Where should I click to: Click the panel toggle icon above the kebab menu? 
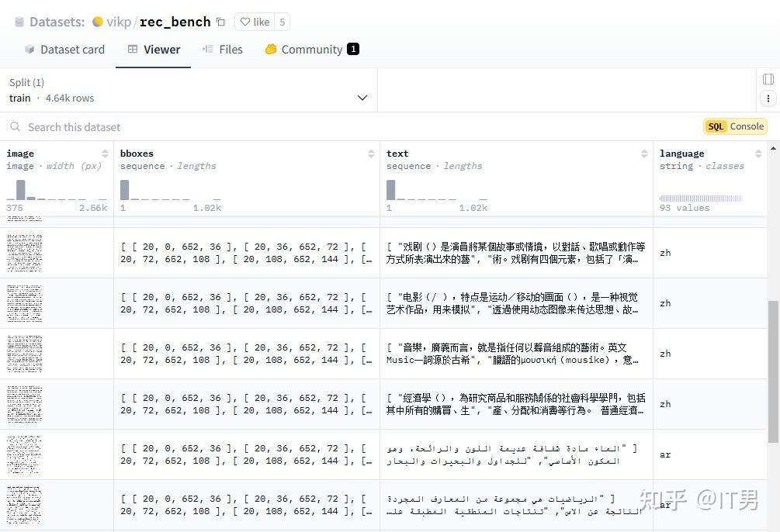[768, 78]
